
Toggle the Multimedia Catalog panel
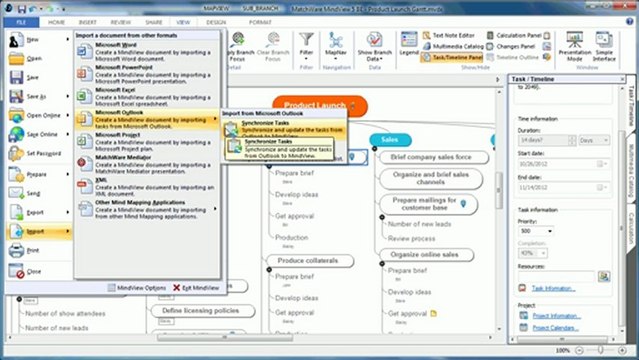453,46
